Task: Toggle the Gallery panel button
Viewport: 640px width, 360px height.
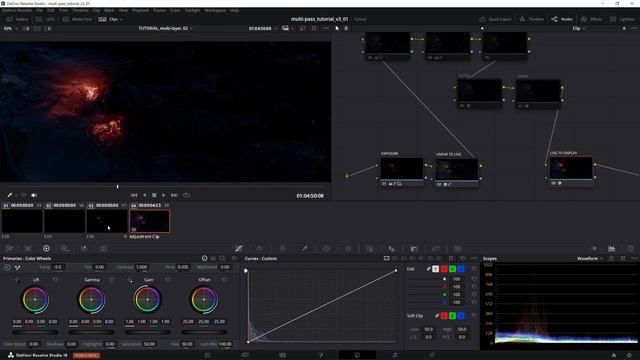Action: point(17,19)
